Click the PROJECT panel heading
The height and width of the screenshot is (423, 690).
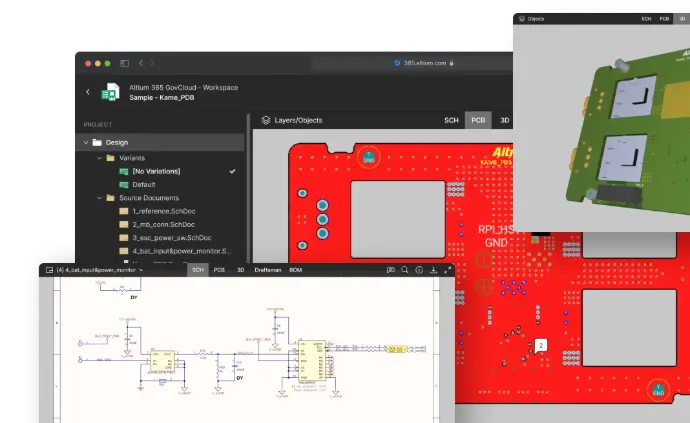[x=98, y=125]
